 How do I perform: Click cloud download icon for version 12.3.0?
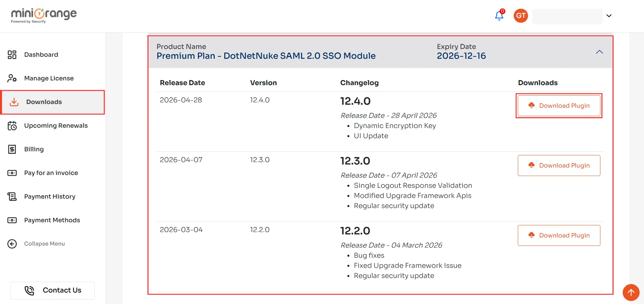pyautogui.click(x=531, y=166)
